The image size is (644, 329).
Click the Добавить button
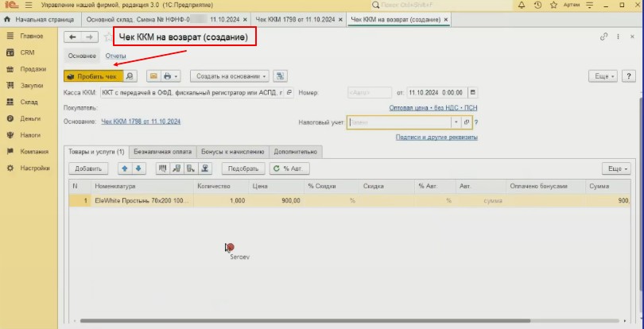[88, 168]
